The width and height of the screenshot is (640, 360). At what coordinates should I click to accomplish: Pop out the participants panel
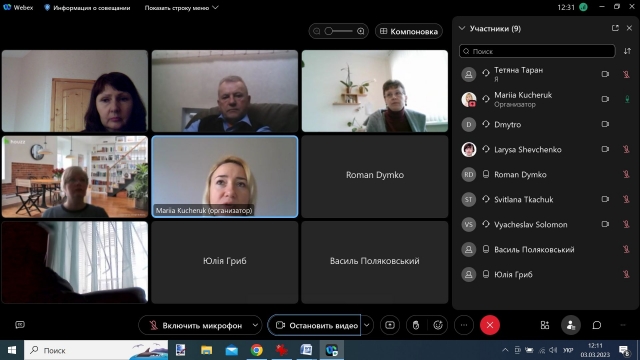615,28
